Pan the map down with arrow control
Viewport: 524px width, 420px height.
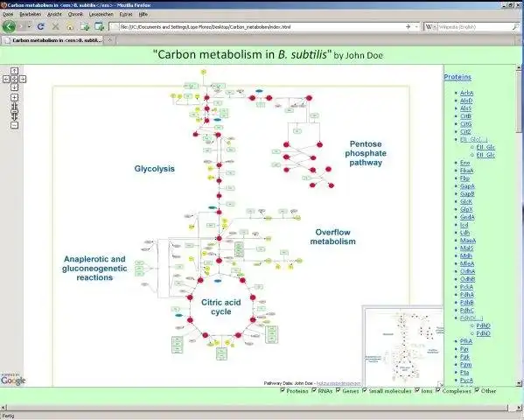[14, 87]
